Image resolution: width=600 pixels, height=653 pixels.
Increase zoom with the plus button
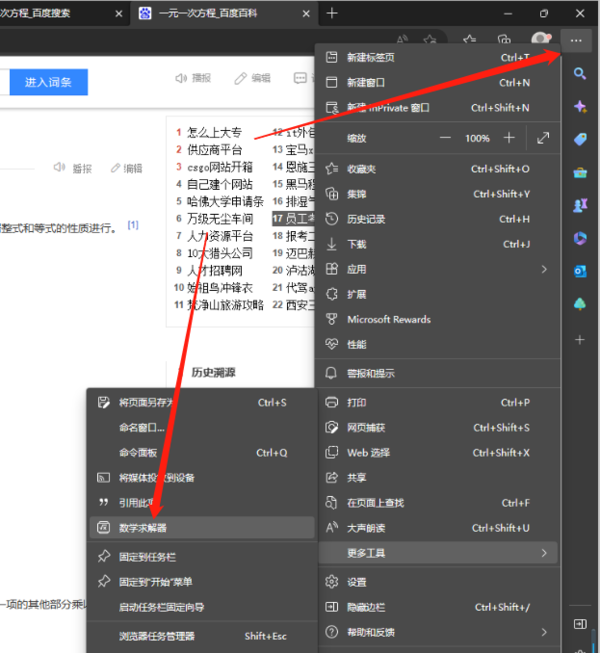point(509,138)
